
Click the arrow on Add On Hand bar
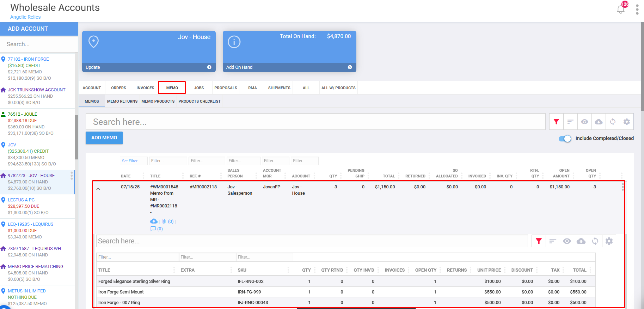[x=350, y=67]
